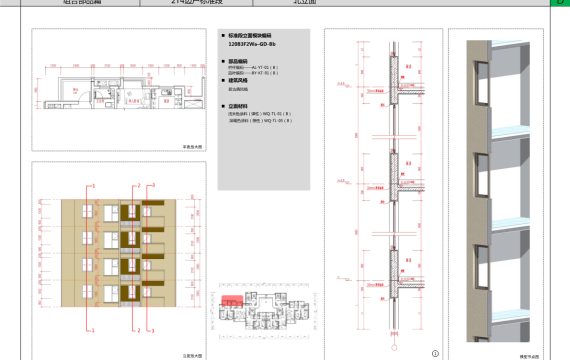This screenshot has height=360, width=570.
Task: Click section marker 1 above the elevation
Action: coord(93,186)
